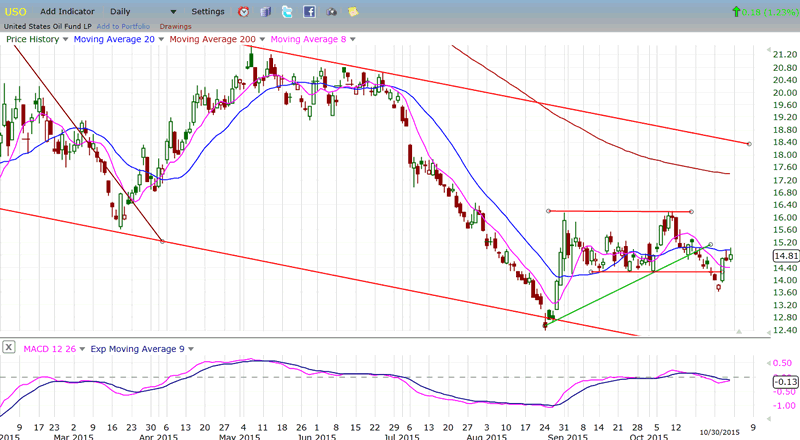Click the alarm clock alert icon
Screen dimensions: 800x440
click(244, 11)
